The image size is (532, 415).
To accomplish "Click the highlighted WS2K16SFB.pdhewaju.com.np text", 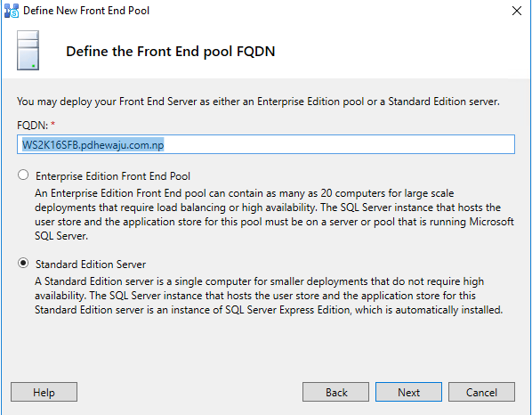I will tap(93, 144).
